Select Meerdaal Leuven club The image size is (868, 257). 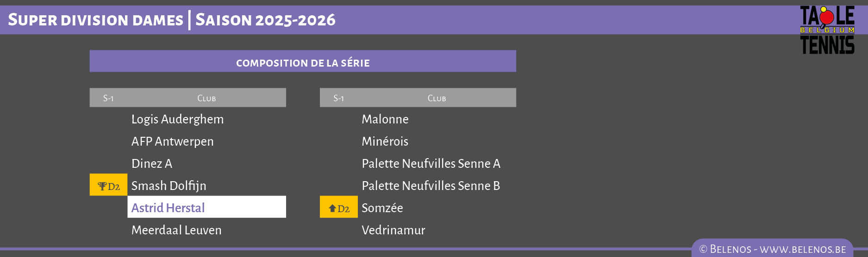pyautogui.click(x=176, y=230)
